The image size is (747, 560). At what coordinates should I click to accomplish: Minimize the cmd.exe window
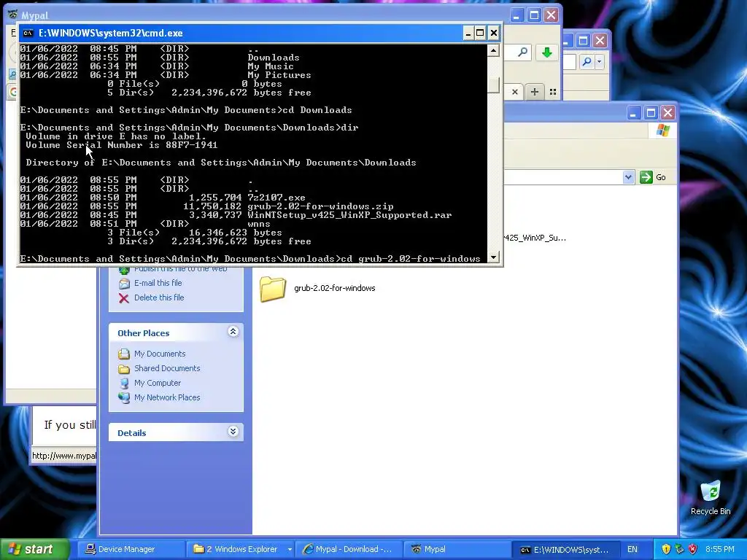pos(468,33)
